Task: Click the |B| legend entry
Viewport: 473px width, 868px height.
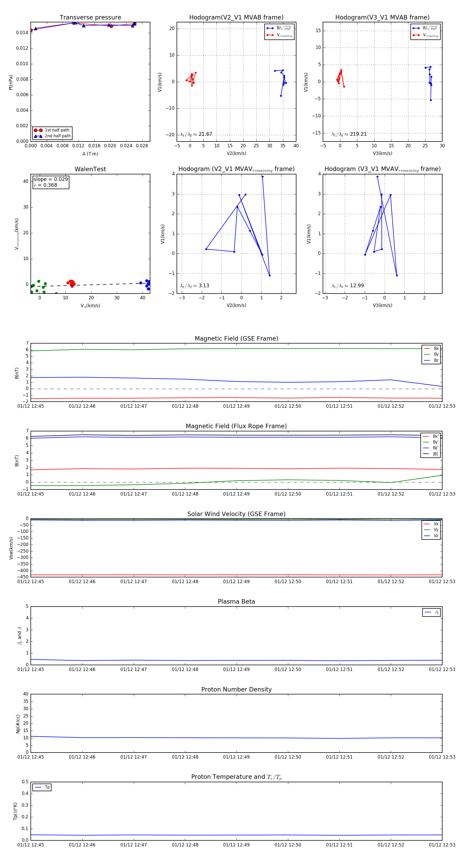Action: [x=431, y=454]
